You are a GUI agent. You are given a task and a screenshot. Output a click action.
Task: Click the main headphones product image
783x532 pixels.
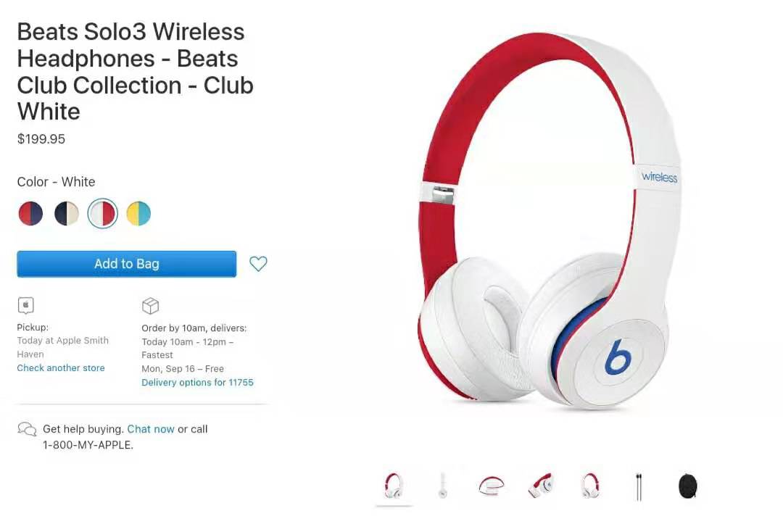click(x=550, y=222)
